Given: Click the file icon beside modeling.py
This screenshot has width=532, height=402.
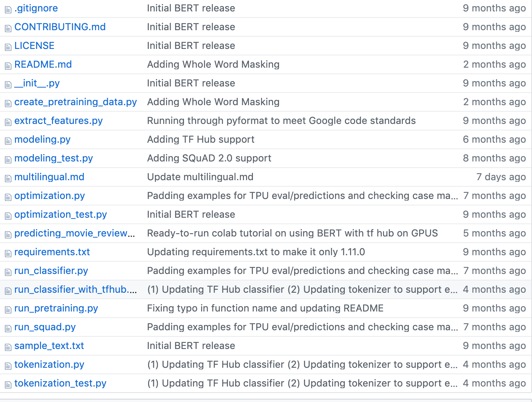Looking at the screenshot, I should (x=8, y=141).
